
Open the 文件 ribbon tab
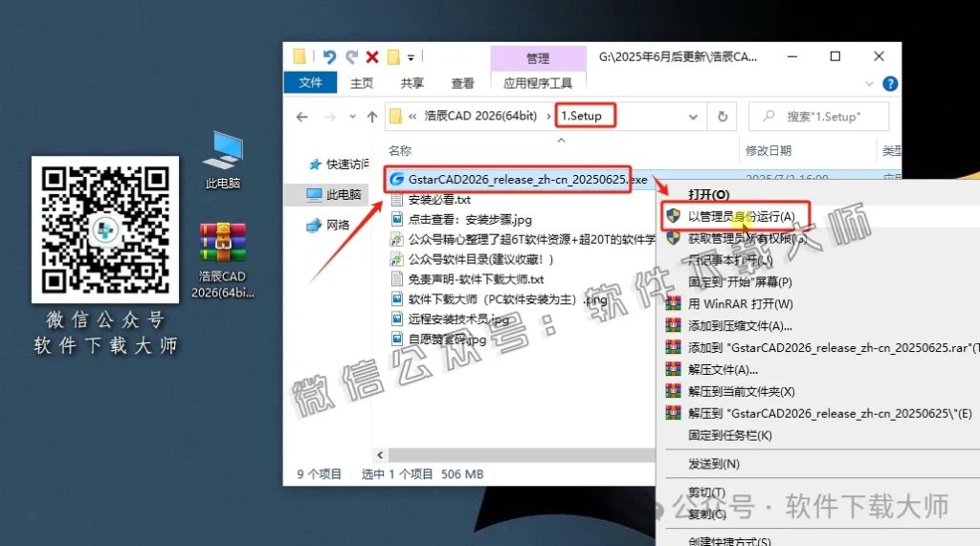[x=310, y=82]
